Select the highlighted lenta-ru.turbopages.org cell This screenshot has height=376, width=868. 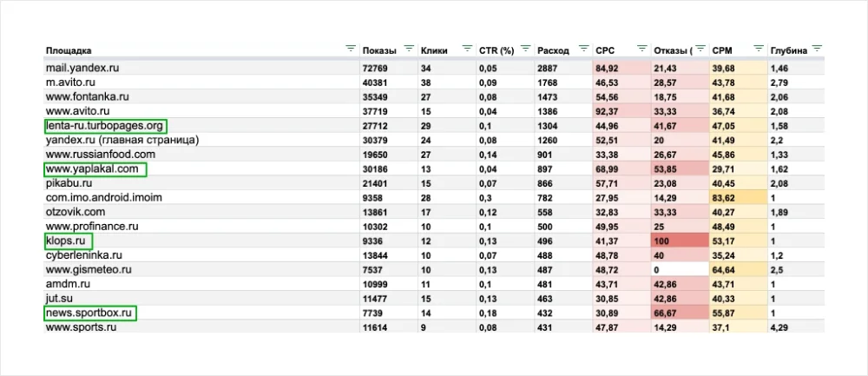pos(105,126)
